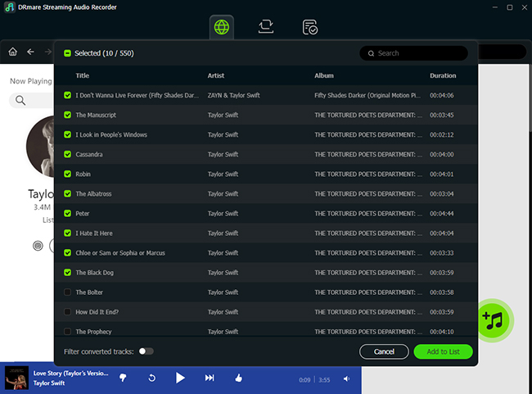Image resolution: width=532 pixels, height=394 pixels.
Task: Click the station icon below artist name
Action: 38,245
